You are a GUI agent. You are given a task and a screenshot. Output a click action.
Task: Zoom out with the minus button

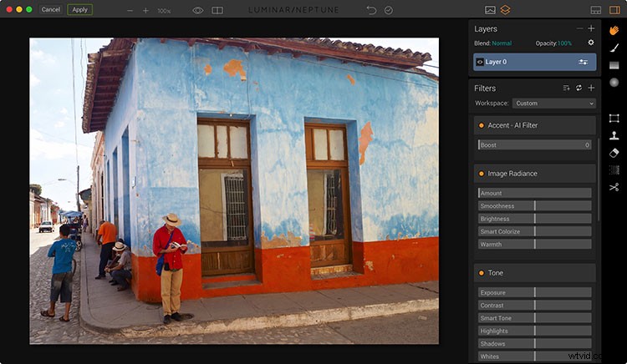[x=130, y=10]
